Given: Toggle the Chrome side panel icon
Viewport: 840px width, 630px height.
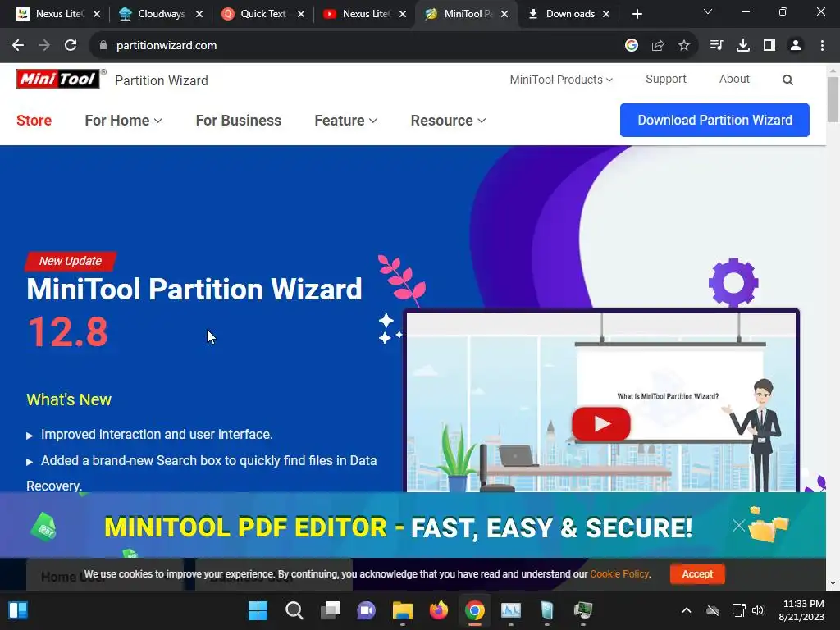Looking at the screenshot, I should [x=769, y=46].
